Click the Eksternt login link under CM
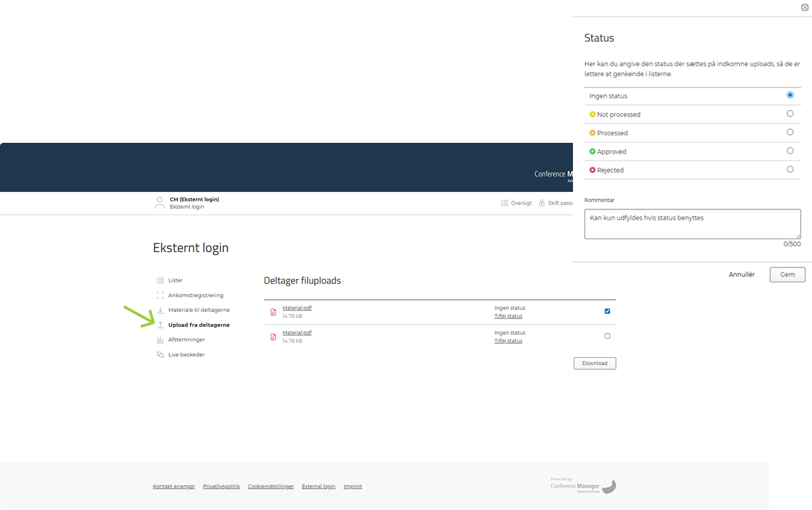Image resolution: width=812 pixels, height=510 pixels. 187,207
